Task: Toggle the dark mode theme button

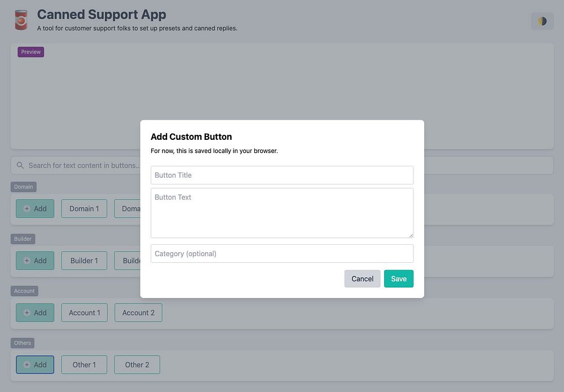Action: coord(542,21)
